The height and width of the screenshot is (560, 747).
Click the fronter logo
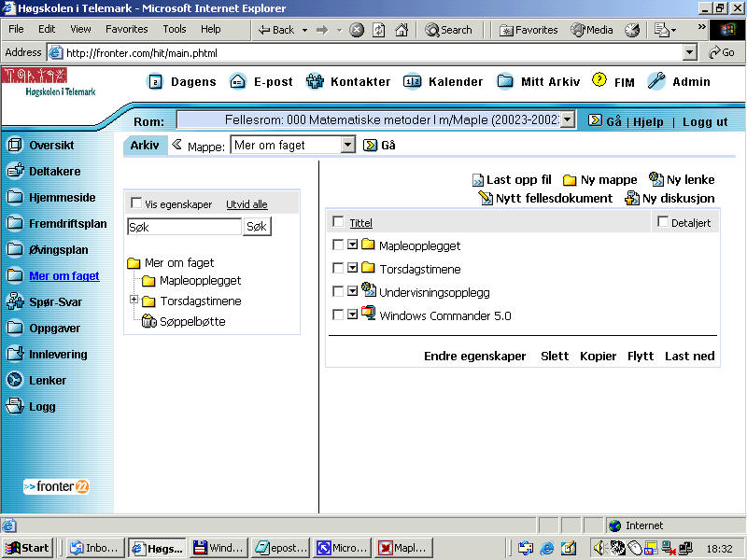pos(56,486)
